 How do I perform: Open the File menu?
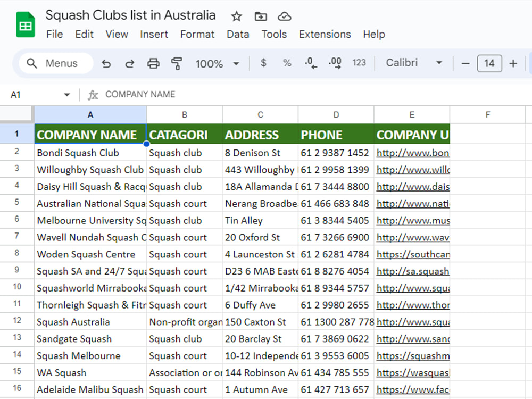55,34
